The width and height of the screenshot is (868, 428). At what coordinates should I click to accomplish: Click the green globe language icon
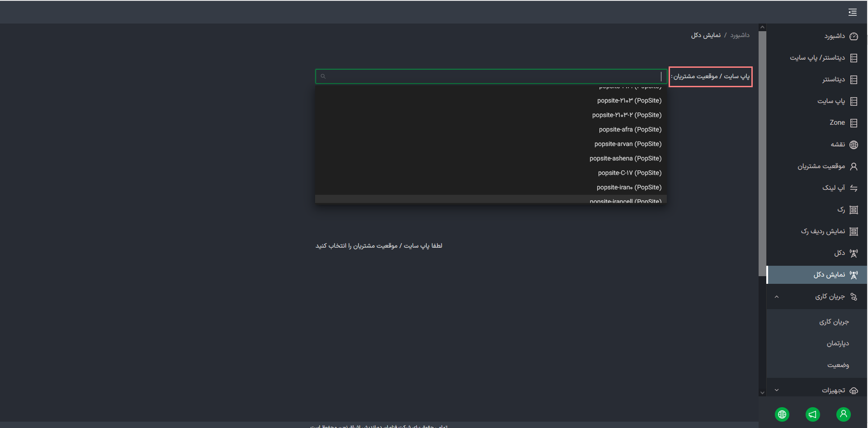coord(782,414)
